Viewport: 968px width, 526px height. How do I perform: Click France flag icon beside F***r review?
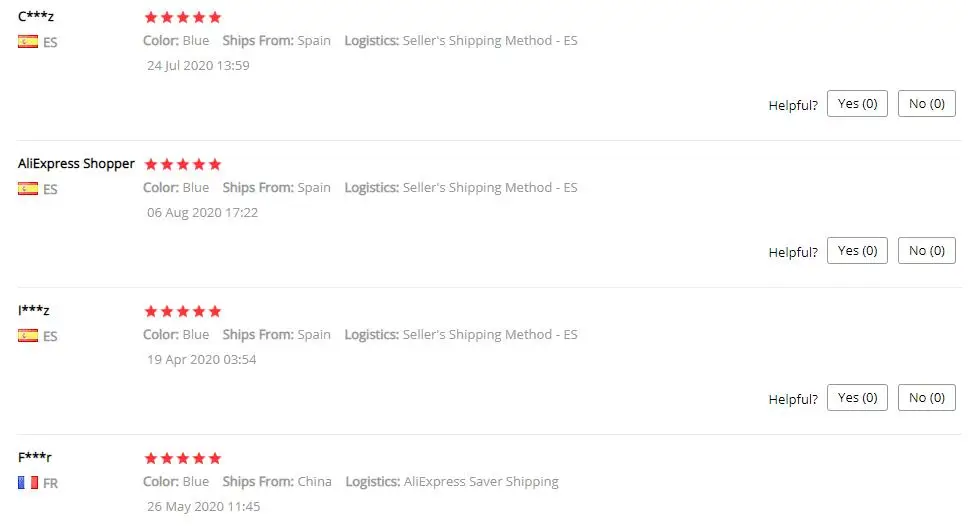[x=28, y=482]
